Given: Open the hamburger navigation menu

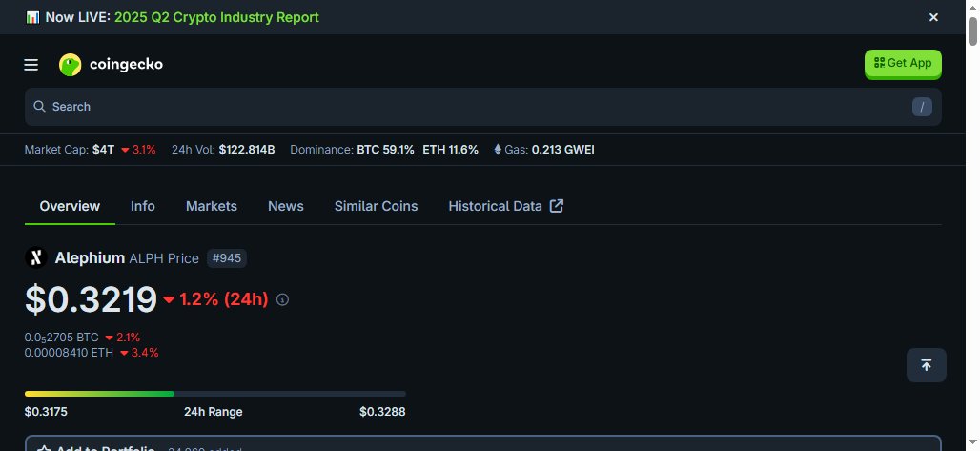Looking at the screenshot, I should [31, 65].
